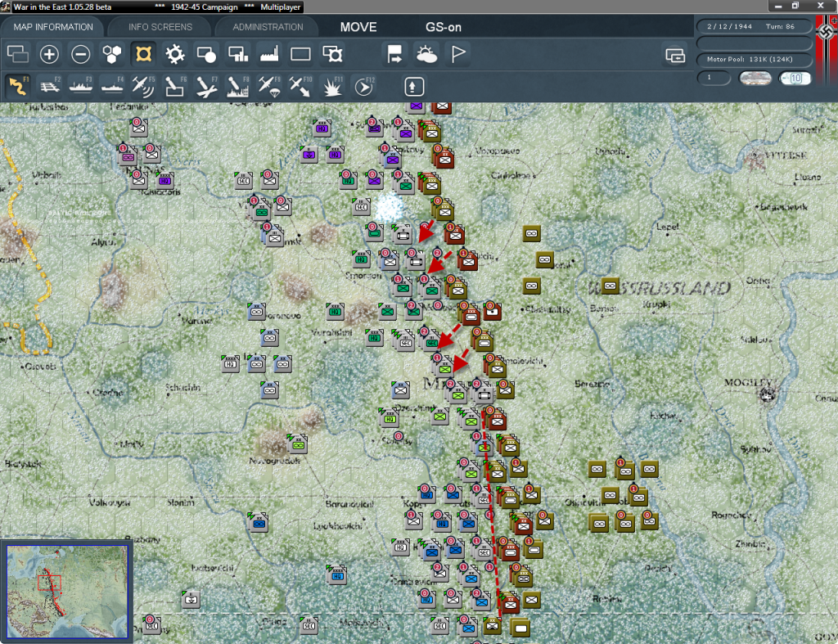Select the blue XXXX HQ counter near Lubieszow
The height and width of the screenshot is (644, 838).
coord(337,574)
